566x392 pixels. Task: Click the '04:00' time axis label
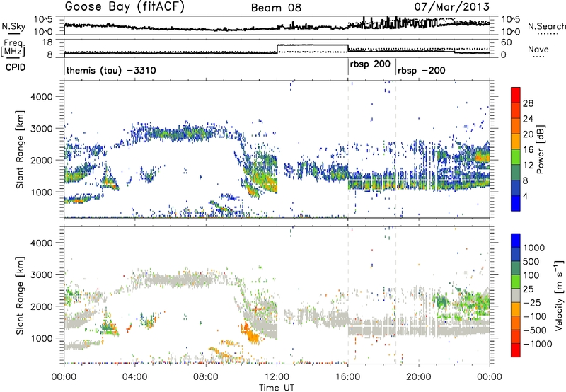point(134,377)
